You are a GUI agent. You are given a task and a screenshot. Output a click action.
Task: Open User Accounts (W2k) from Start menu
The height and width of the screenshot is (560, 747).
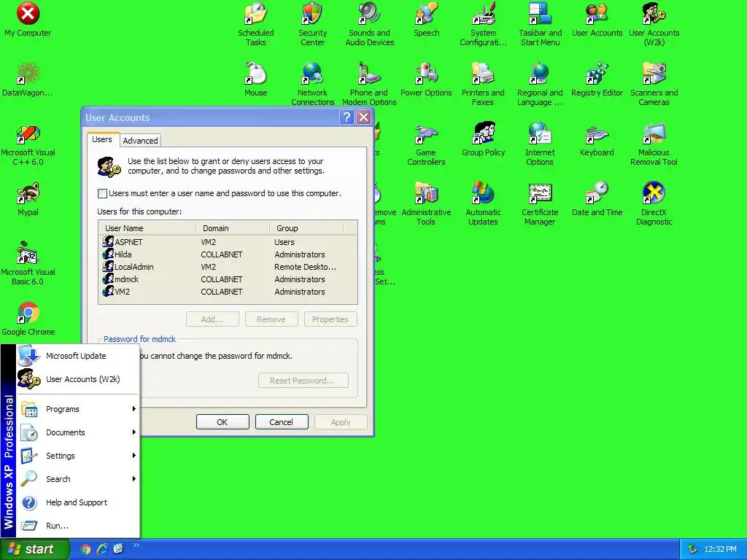click(x=79, y=379)
